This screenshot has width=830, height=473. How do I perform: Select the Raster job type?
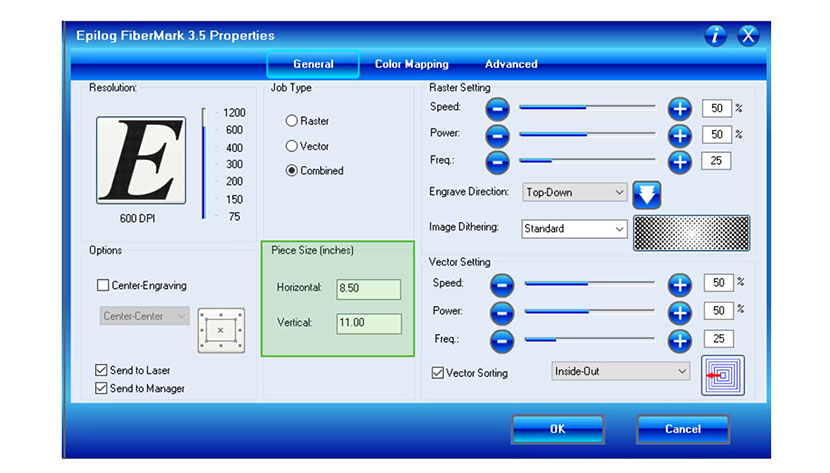click(292, 121)
